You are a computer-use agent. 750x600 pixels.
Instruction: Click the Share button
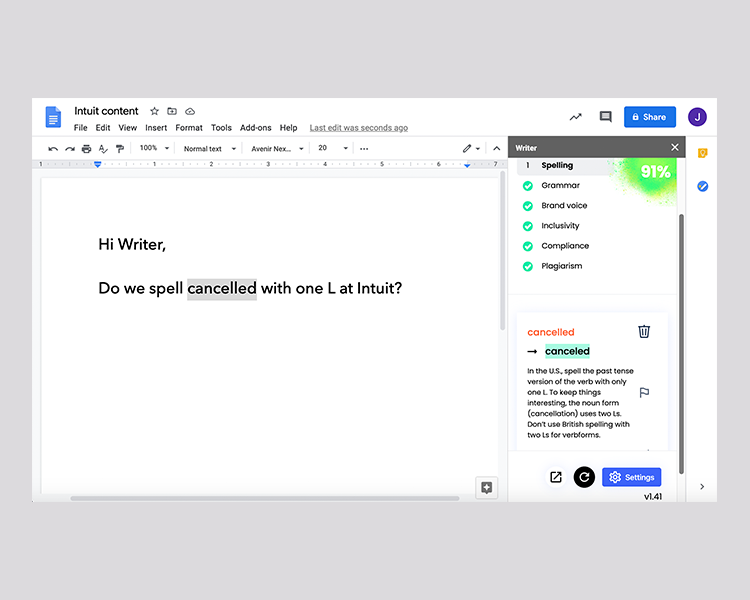tap(650, 117)
